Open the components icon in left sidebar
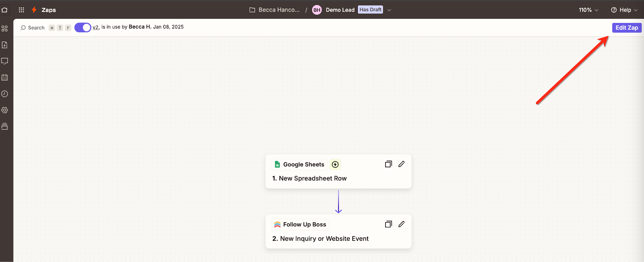Screen dimensions: 644x262 click(x=5, y=29)
